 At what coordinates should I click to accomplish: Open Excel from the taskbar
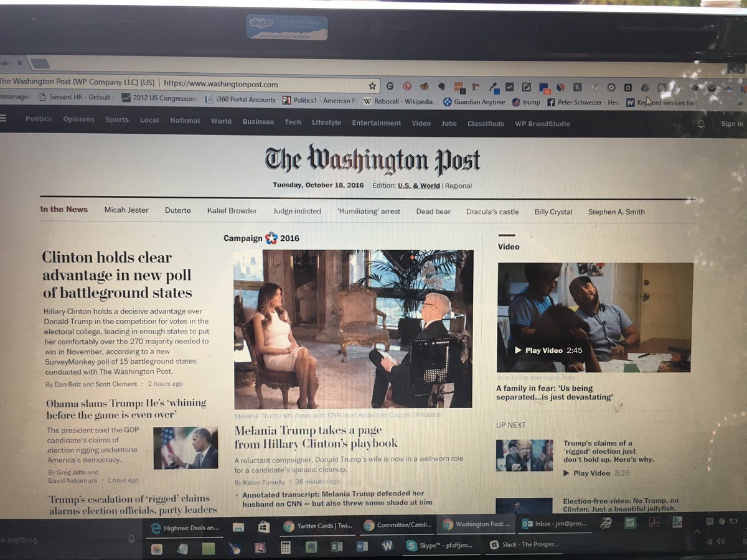[336, 546]
